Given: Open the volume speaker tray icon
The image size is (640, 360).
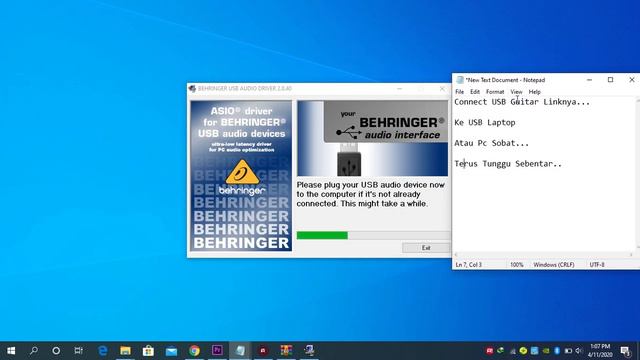Looking at the screenshot, I should pyautogui.click(x=579, y=351).
